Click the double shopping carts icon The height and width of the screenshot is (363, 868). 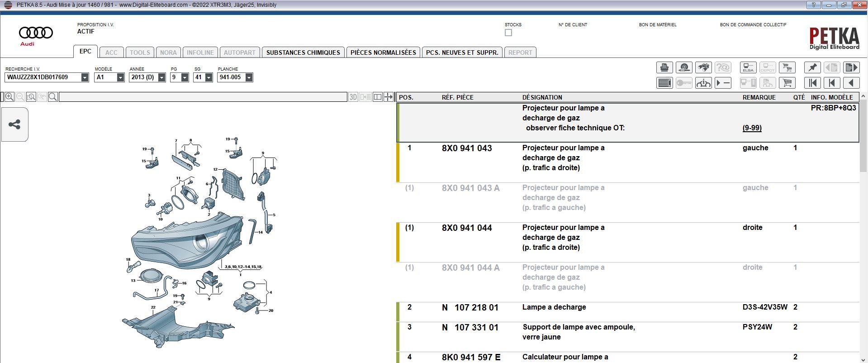click(787, 67)
